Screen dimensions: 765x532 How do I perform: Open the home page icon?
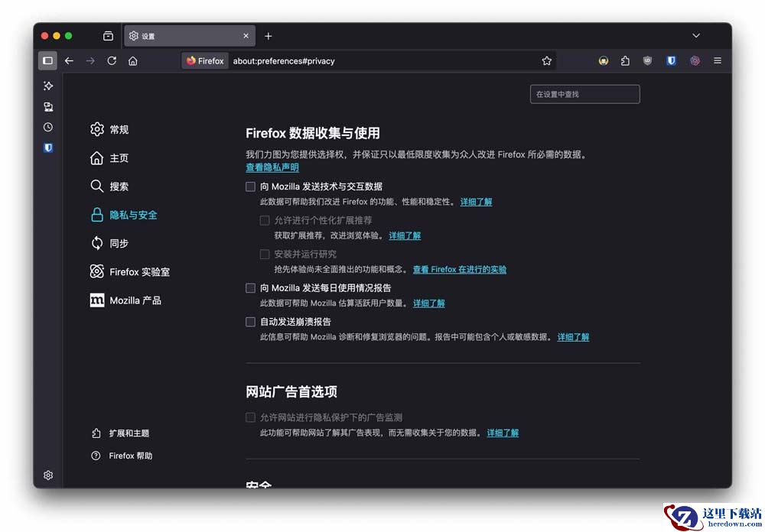click(x=132, y=61)
